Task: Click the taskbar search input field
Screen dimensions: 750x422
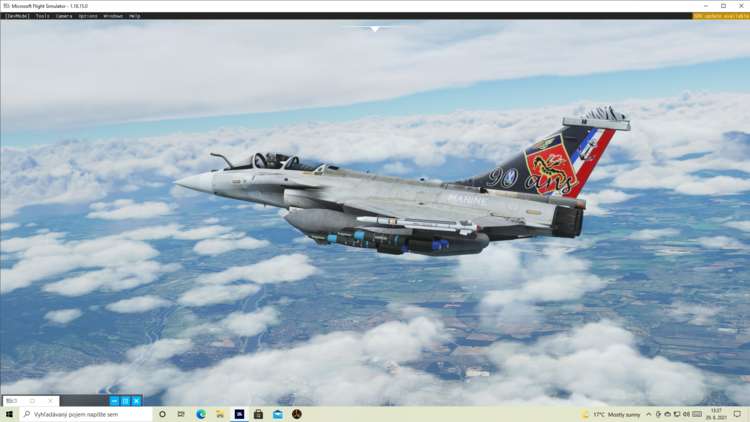Action: [x=85, y=414]
